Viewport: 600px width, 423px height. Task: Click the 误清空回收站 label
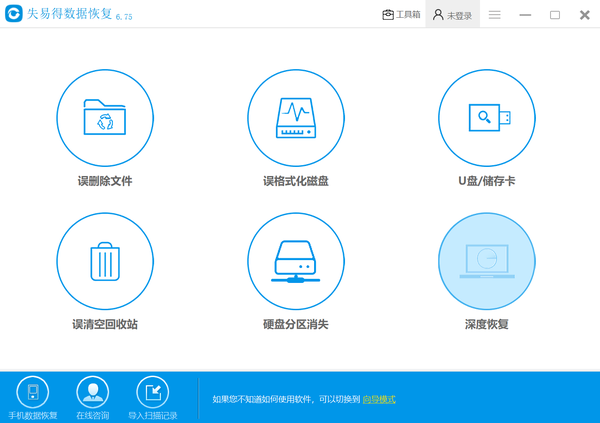(105, 324)
